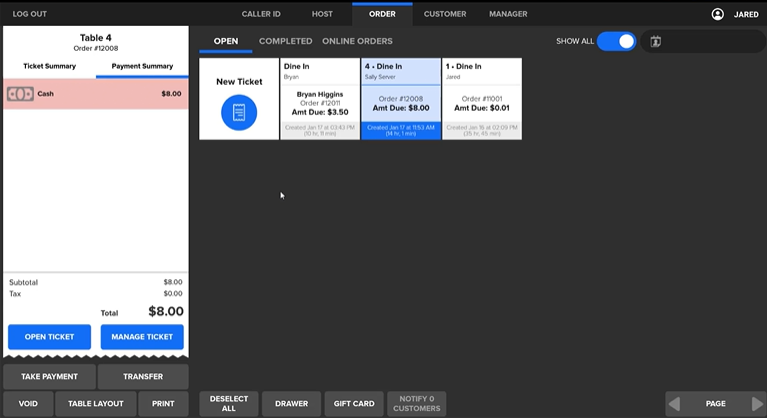Viewport: 767px width, 418px height.
Task: Show the OPEN orders tab
Action: pos(226,42)
